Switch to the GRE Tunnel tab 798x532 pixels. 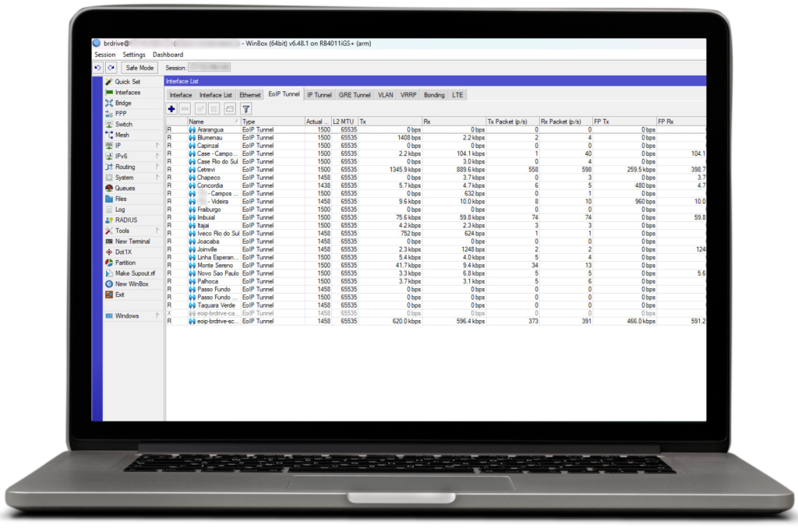click(355, 95)
